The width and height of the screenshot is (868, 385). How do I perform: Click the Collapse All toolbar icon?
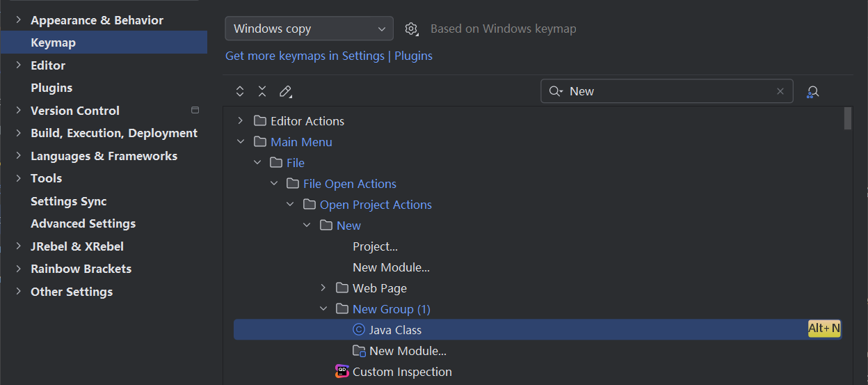[x=262, y=91]
